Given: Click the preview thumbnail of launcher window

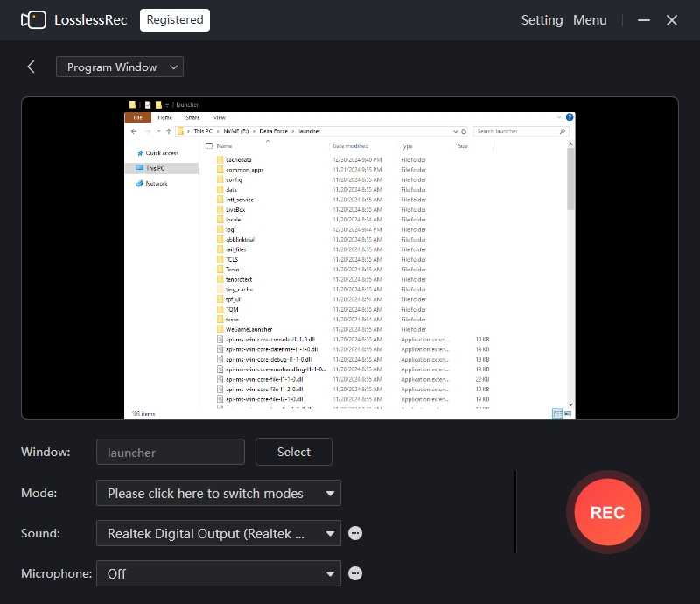Looking at the screenshot, I should coord(350,258).
